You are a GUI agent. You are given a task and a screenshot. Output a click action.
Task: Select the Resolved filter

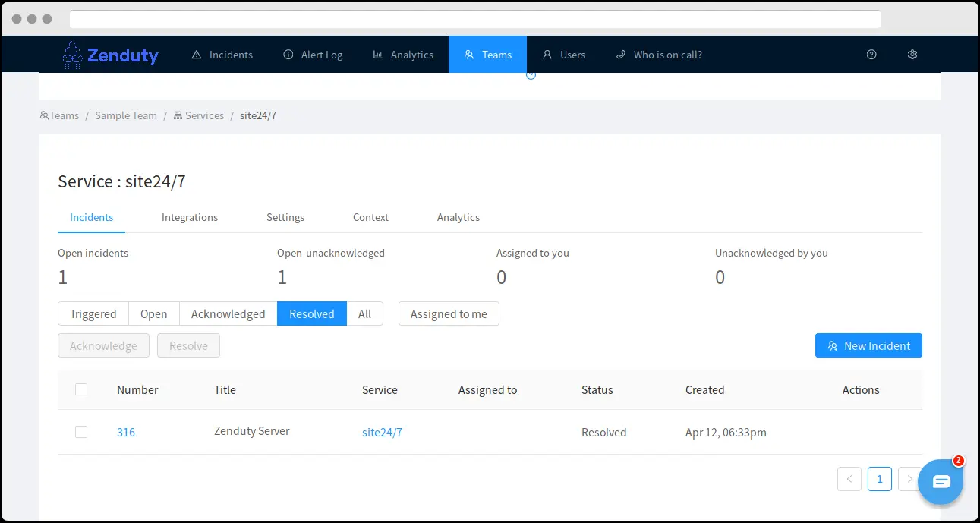pos(312,313)
